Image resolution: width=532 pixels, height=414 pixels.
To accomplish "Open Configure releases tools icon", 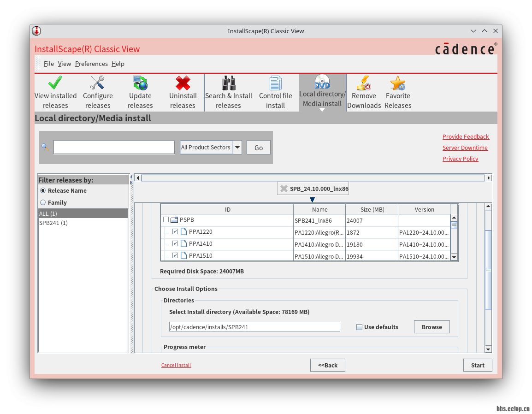I will (x=97, y=83).
